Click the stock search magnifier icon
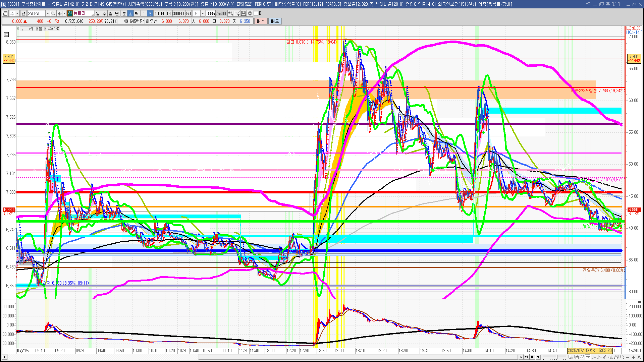 53,13
